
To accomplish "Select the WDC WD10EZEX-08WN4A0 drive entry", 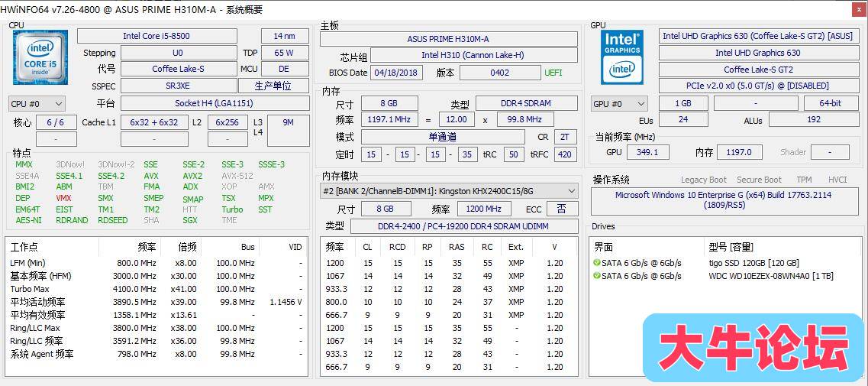I will point(770,276).
